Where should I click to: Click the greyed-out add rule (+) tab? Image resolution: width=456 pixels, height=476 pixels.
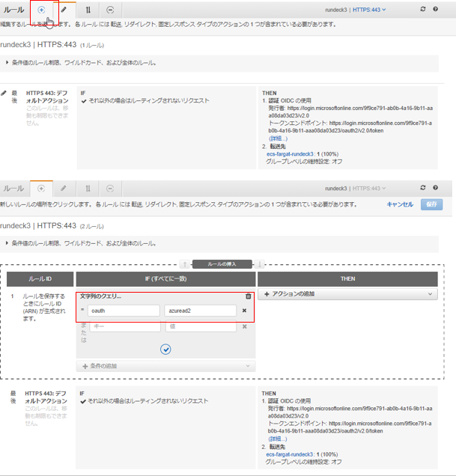(41, 189)
